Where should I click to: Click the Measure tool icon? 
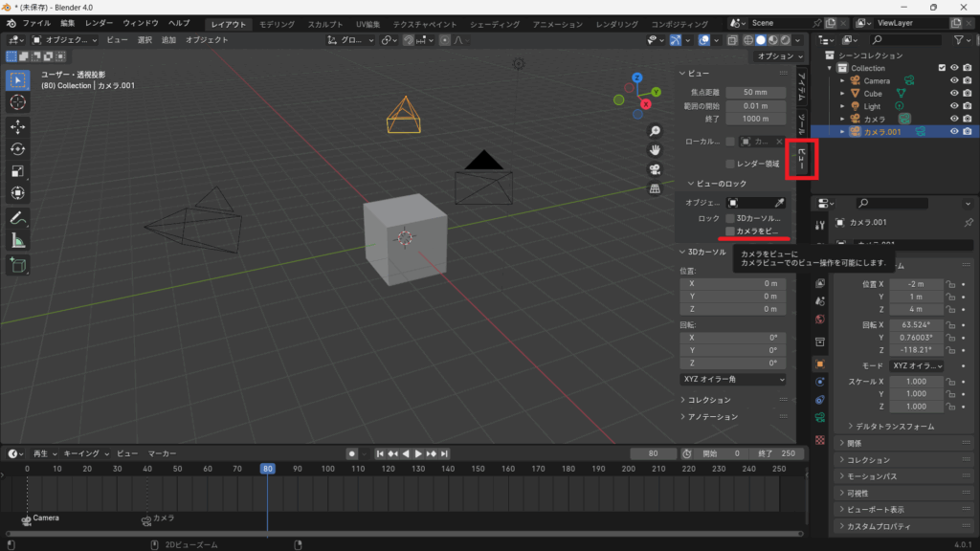[18, 241]
